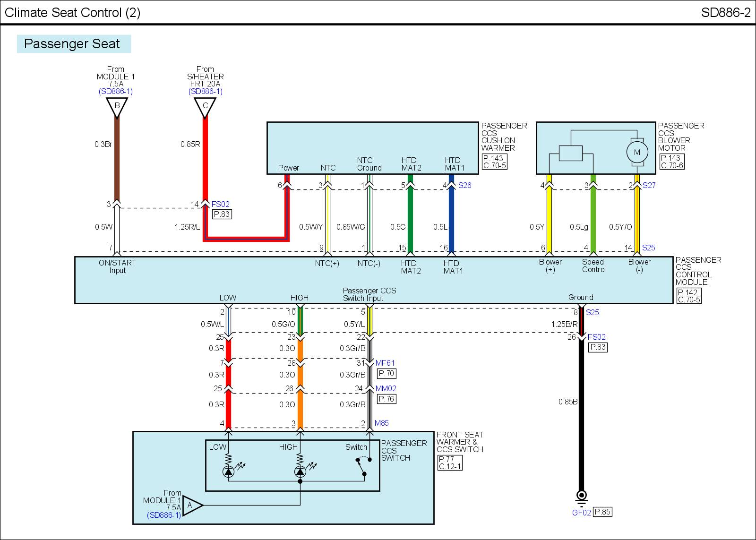The image size is (756, 540).
Task: Open the (SD886-1) link beside connector A
Action: coord(164,515)
